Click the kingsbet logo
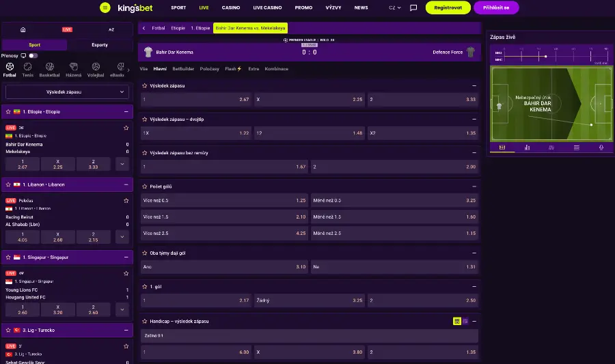Screen dimensions: 615x364 135,8
